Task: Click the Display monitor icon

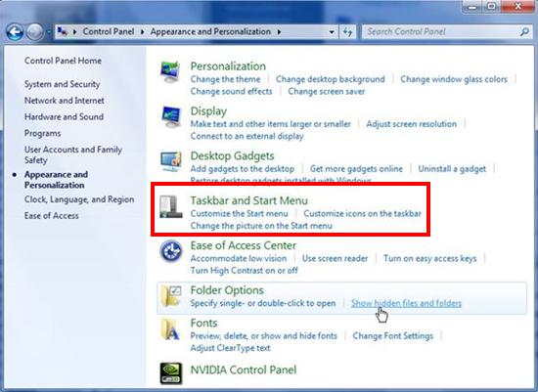Action: tap(171, 116)
